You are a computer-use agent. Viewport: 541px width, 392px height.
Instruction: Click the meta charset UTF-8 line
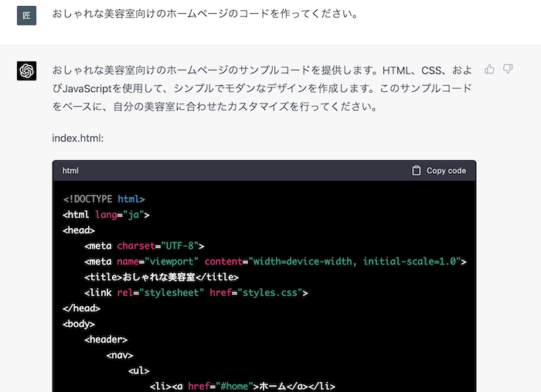point(144,246)
